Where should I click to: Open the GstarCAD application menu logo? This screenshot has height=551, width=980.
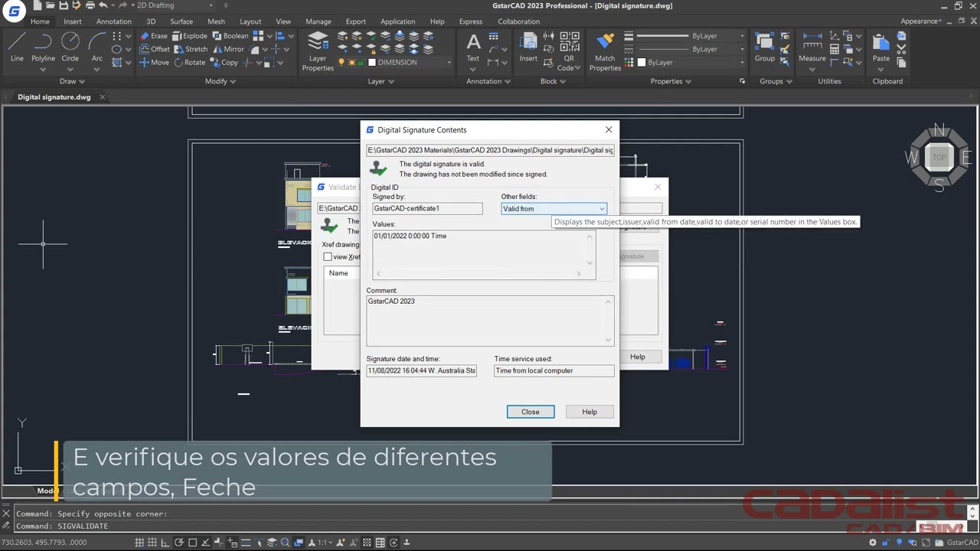coord(14,11)
